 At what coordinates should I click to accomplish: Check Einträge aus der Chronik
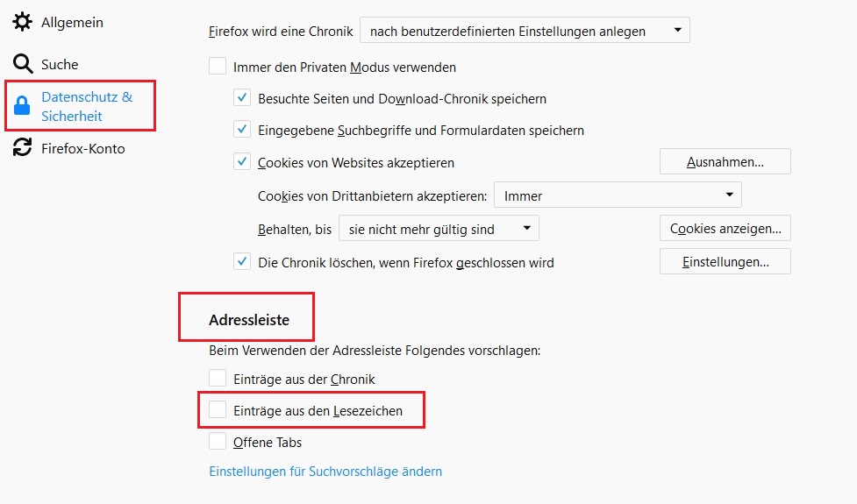pos(218,379)
